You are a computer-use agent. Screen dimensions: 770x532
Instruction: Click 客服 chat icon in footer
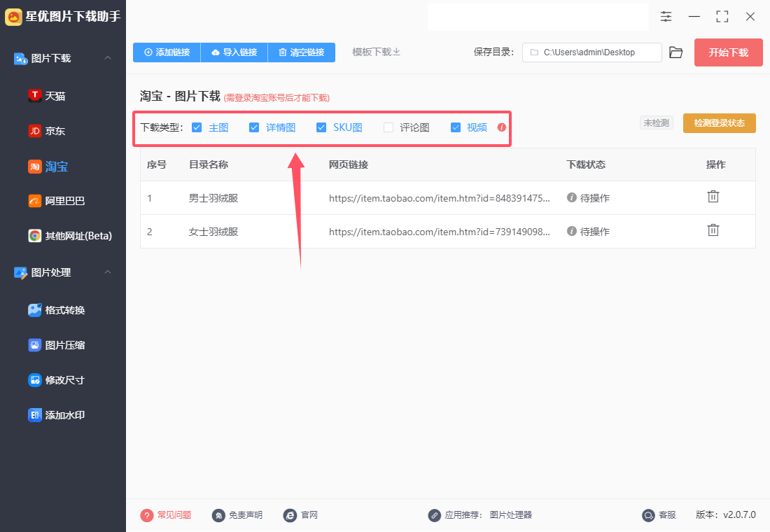point(648,515)
